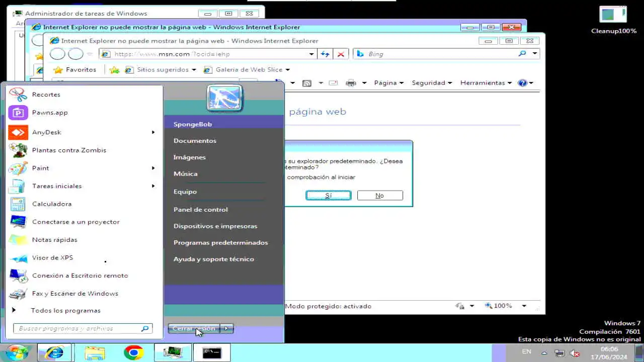Open the Herramientas dropdown menu
Screen dimensions: 644x362
pyautogui.click(x=486, y=83)
